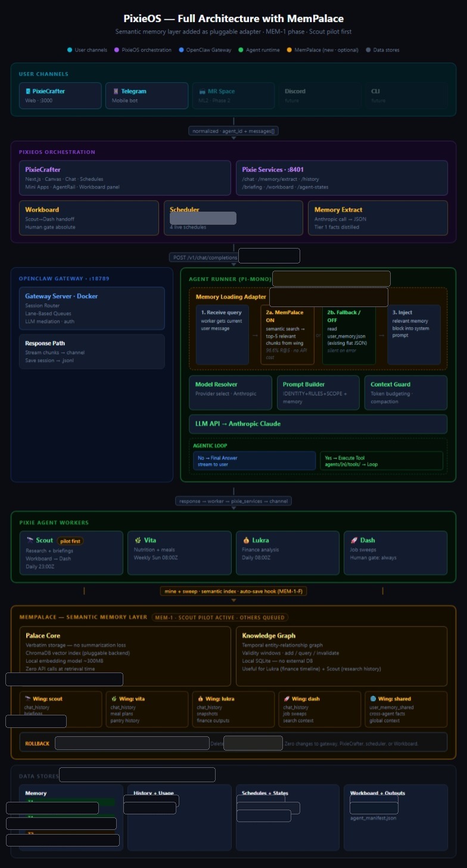The image size is (467, 868).
Task: Click the 'History + Usage' data store title
Action: pyautogui.click(x=154, y=793)
